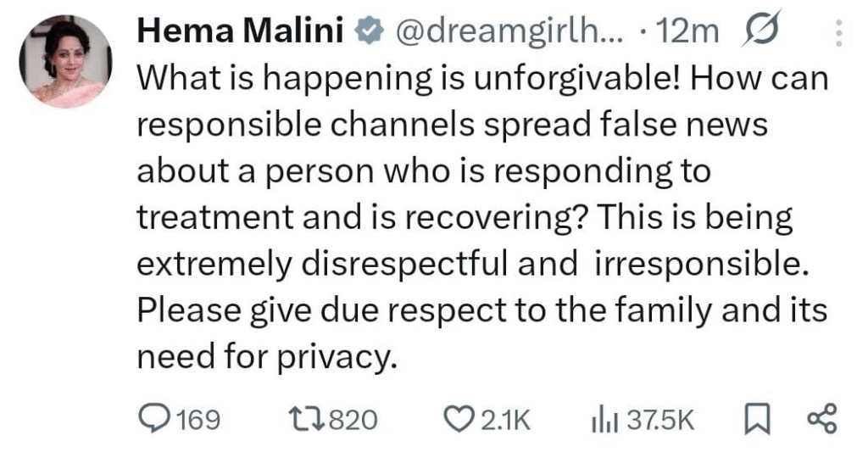Retweet the post using the repost icon
Viewport: 868px width, 452px height.
click(308, 419)
